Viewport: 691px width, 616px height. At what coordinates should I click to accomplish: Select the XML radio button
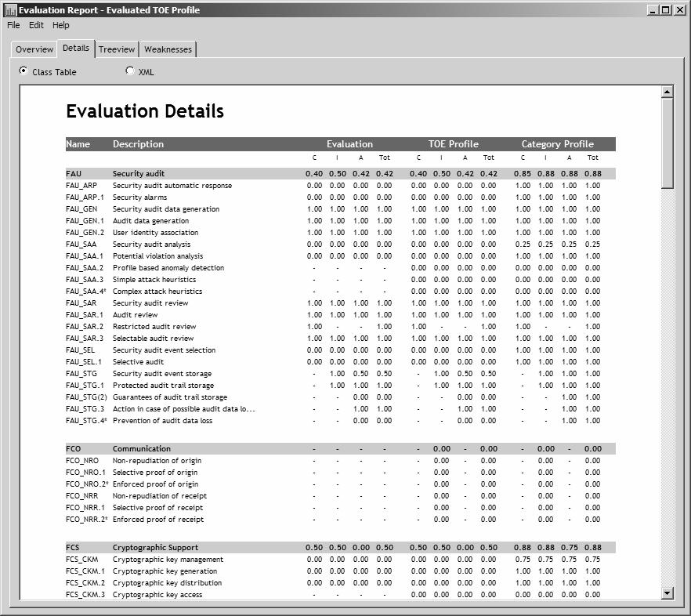point(129,71)
